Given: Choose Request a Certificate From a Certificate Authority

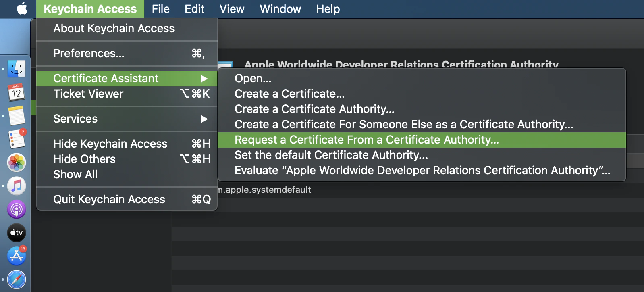Looking at the screenshot, I should [366, 140].
